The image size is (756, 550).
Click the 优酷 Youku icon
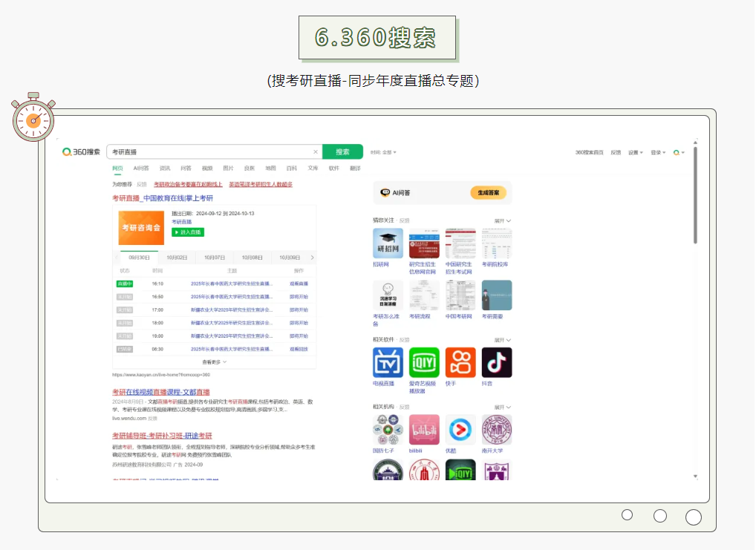[x=460, y=430]
